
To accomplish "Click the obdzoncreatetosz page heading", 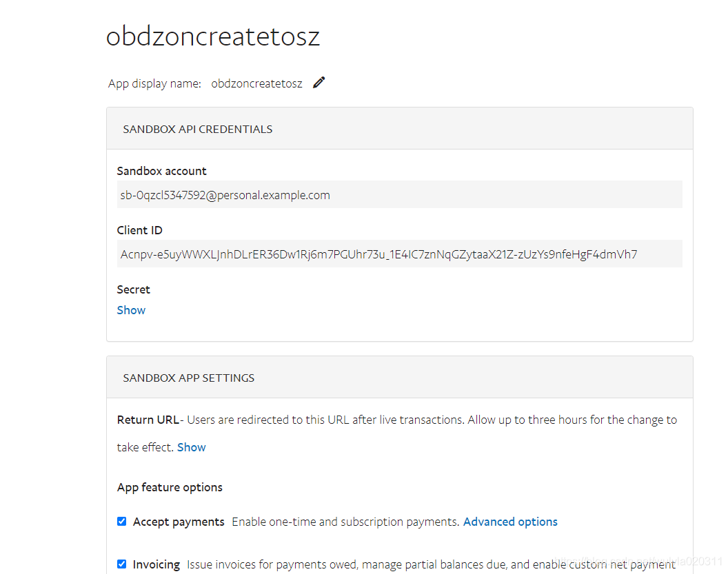I will pyautogui.click(x=213, y=36).
